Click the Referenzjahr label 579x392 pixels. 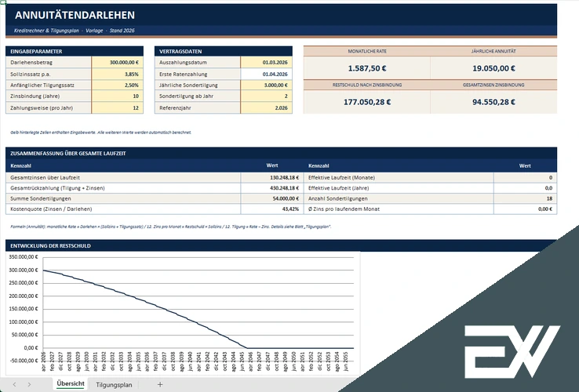point(175,107)
